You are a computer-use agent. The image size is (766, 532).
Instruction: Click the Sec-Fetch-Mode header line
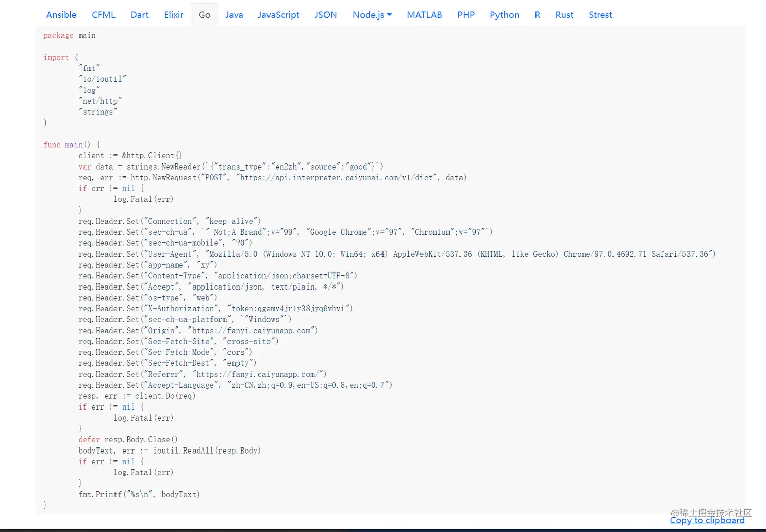tap(165, 352)
